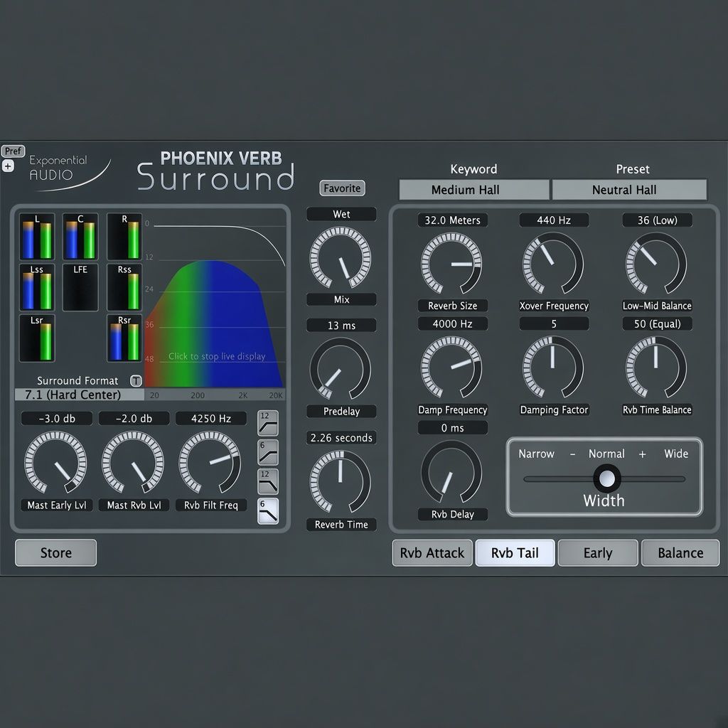Image resolution: width=728 pixels, height=728 pixels.
Task: Click the plus icon under Pref
Action: [8, 166]
